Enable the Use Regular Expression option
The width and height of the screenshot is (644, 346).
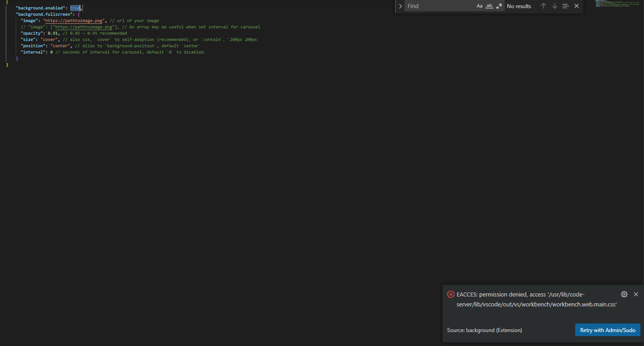[499, 6]
